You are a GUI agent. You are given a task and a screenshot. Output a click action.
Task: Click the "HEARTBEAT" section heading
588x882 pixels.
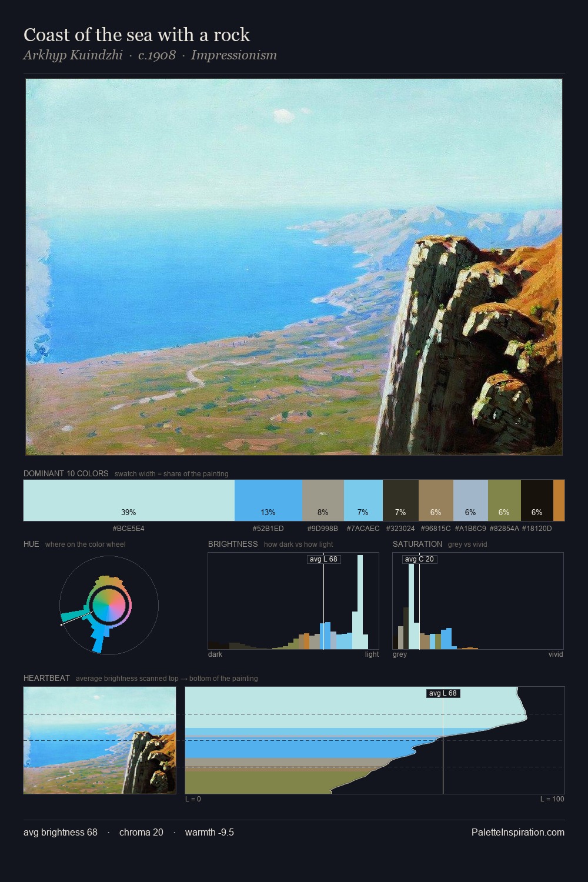tap(46, 678)
